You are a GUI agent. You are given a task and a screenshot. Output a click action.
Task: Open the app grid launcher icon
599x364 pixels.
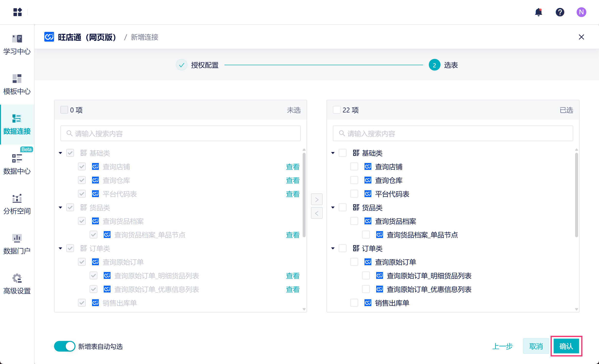pyautogui.click(x=18, y=12)
